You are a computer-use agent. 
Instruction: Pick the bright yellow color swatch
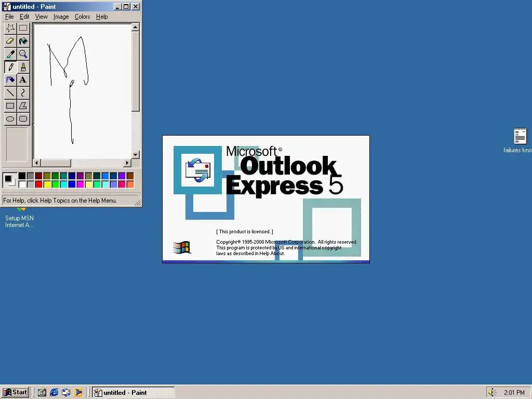47,184
